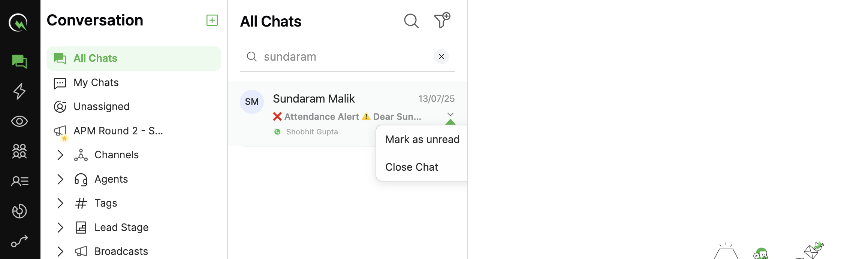This screenshot has height=259, width=868.
Task: Clear the sundaram search text
Action: (441, 57)
